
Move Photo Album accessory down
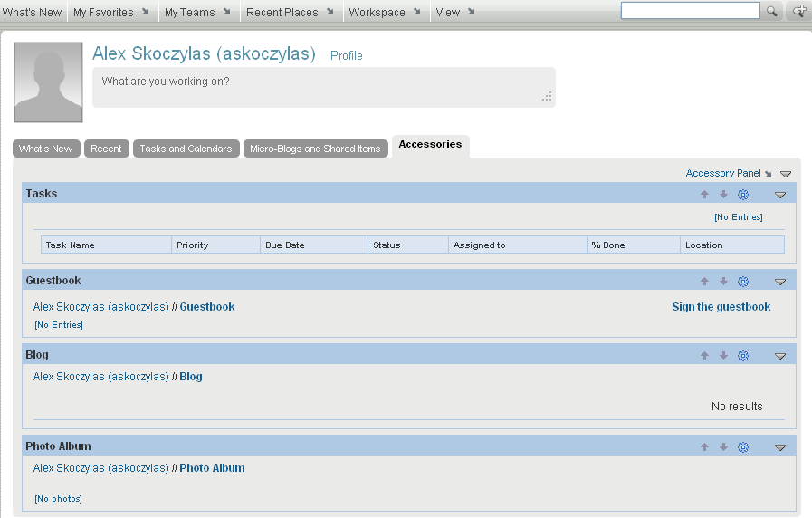723,447
